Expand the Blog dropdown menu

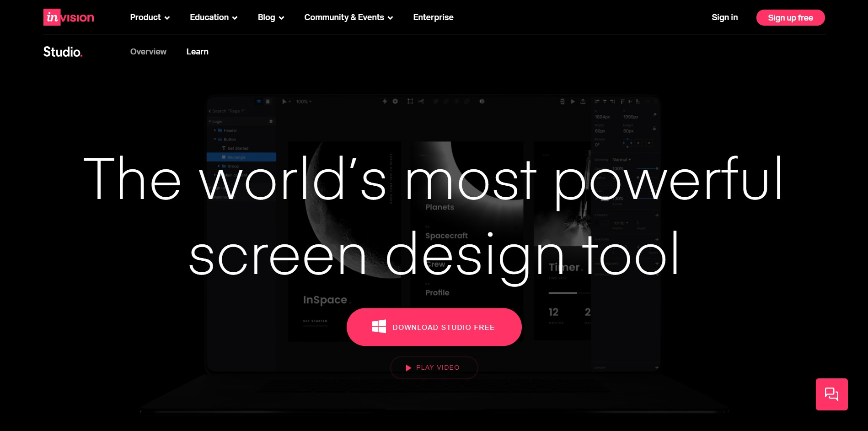pos(271,17)
